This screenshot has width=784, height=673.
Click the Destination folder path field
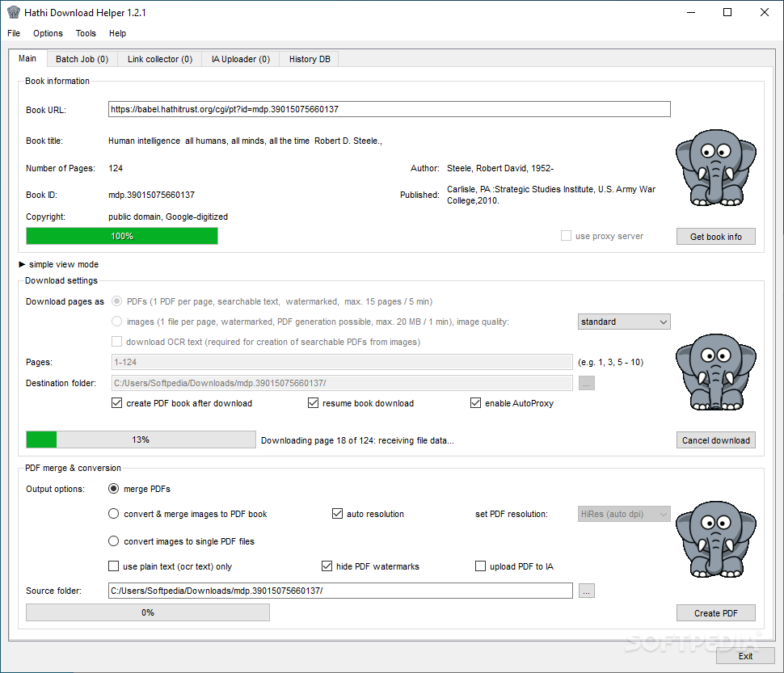pos(342,383)
